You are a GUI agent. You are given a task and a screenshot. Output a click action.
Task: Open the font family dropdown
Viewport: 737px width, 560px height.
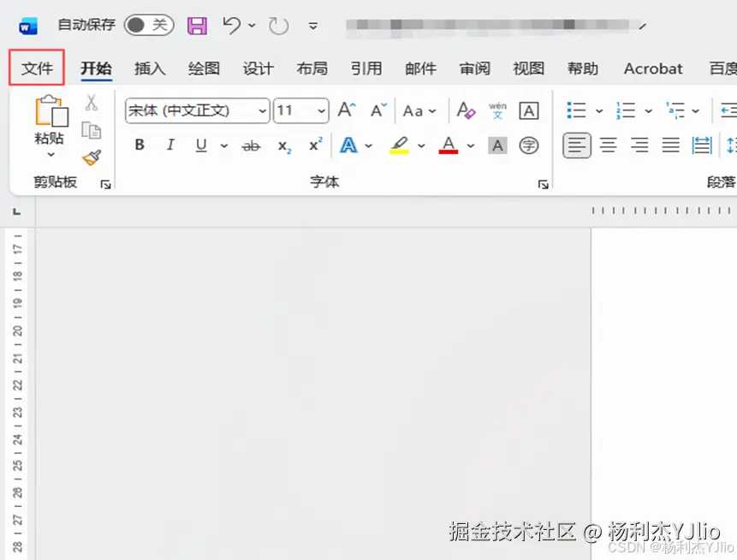point(263,110)
